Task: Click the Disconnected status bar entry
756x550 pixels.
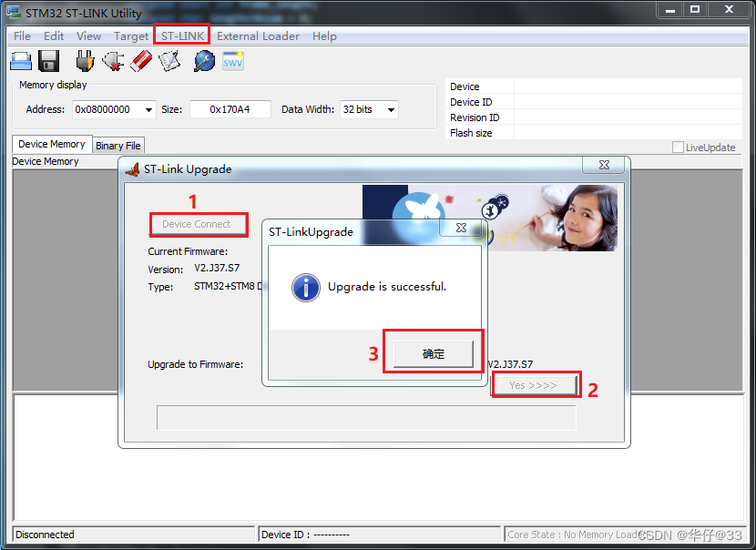Action: (x=133, y=535)
